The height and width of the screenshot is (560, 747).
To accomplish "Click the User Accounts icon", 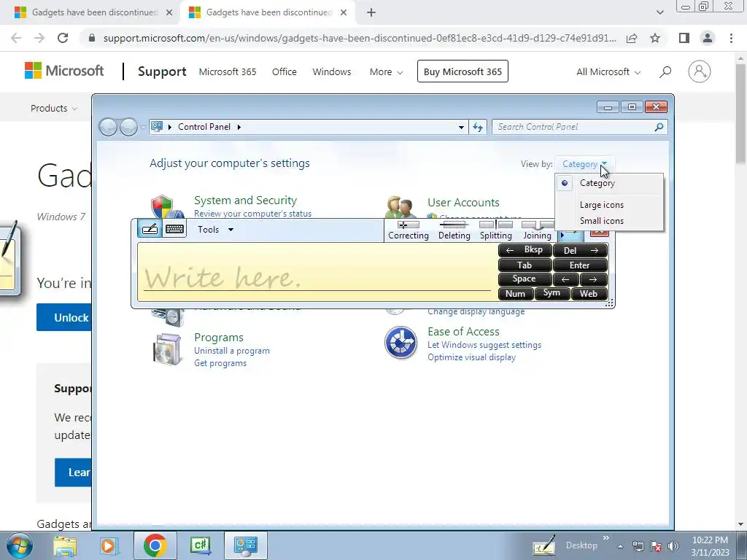I will [400, 207].
